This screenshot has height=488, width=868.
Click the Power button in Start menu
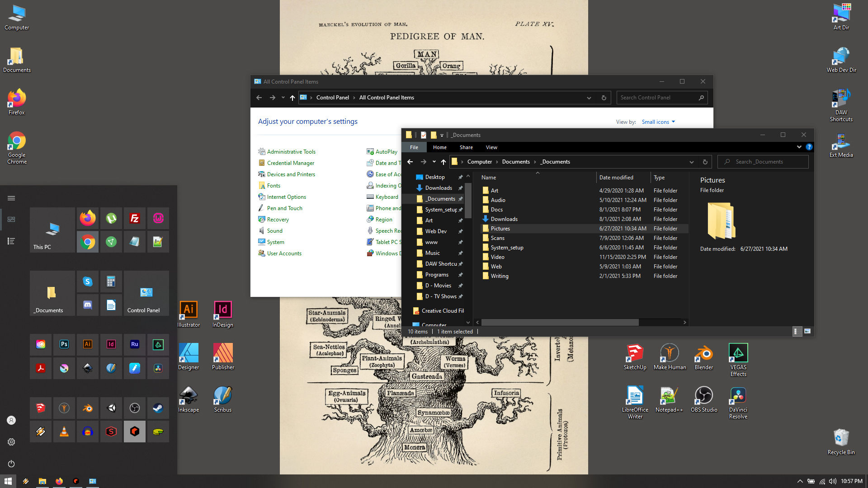(11, 464)
